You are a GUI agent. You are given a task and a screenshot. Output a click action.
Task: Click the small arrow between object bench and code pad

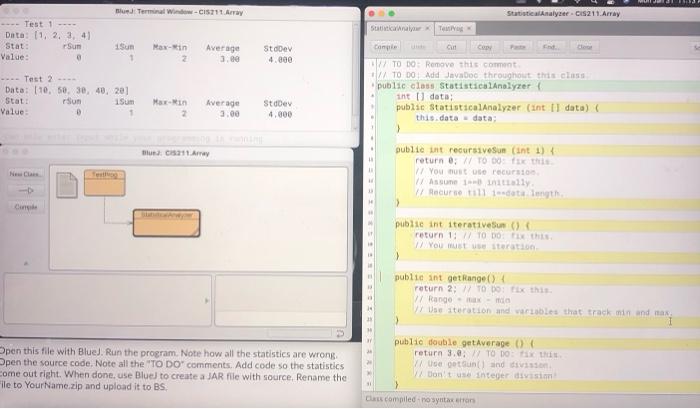coord(207,301)
